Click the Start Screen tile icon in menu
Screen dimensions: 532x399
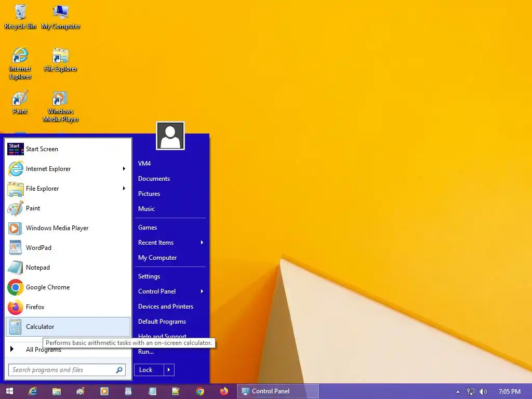point(15,149)
